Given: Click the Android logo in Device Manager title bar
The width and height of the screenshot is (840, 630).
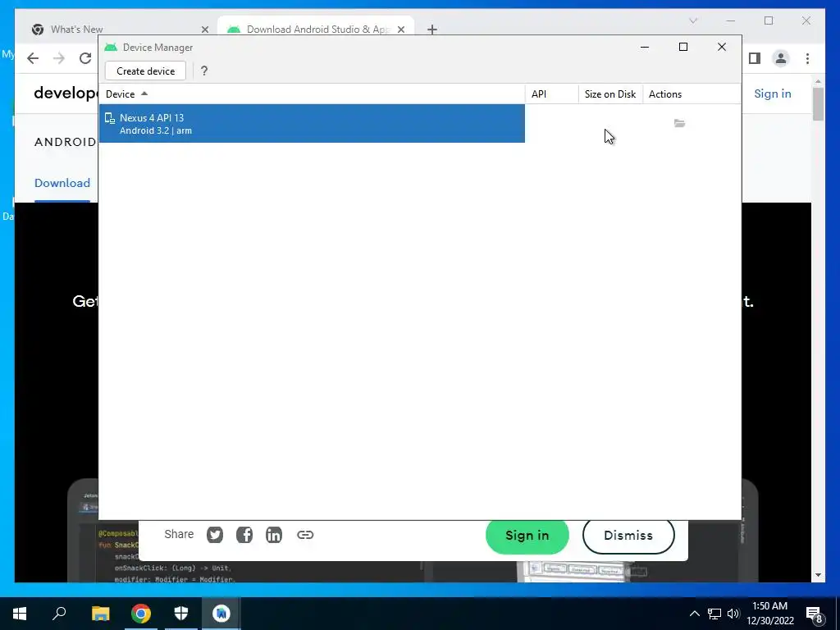Looking at the screenshot, I should tap(111, 47).
